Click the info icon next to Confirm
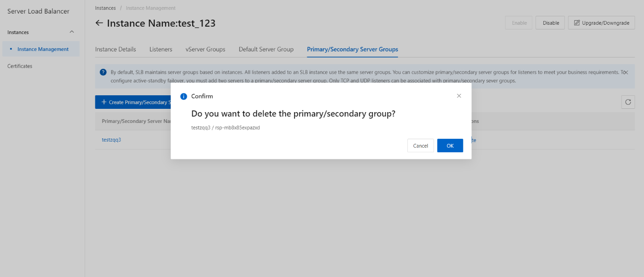This screenshot has width=644, height=277. (184, 96)
